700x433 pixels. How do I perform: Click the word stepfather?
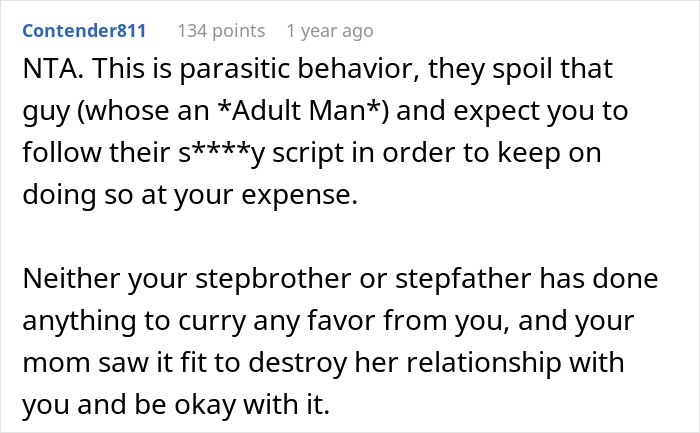(x=463, y=279)
